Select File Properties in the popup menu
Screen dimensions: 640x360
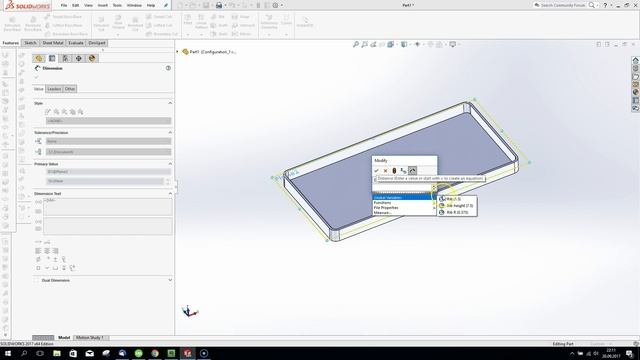(404, 207)
